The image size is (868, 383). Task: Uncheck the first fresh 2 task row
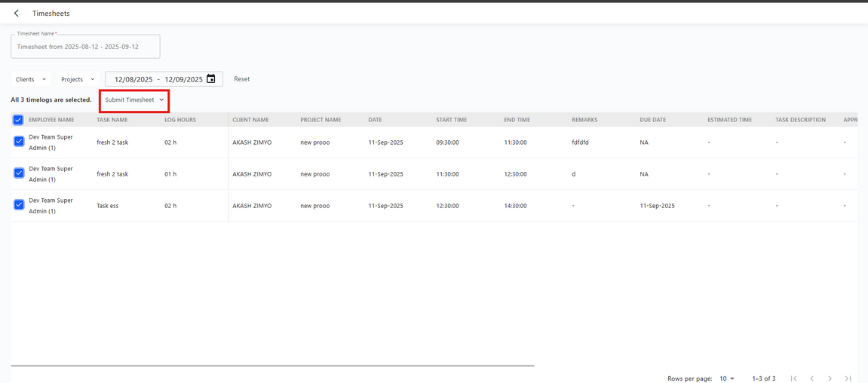pyautogui.click(x=19, y=142)
